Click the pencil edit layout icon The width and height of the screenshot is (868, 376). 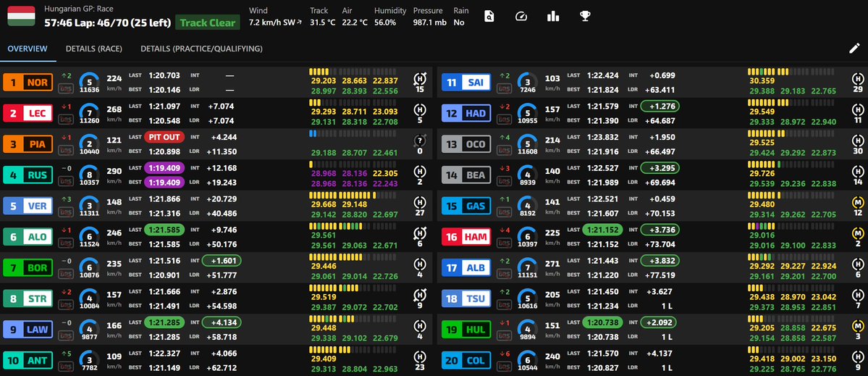[854, 48]
